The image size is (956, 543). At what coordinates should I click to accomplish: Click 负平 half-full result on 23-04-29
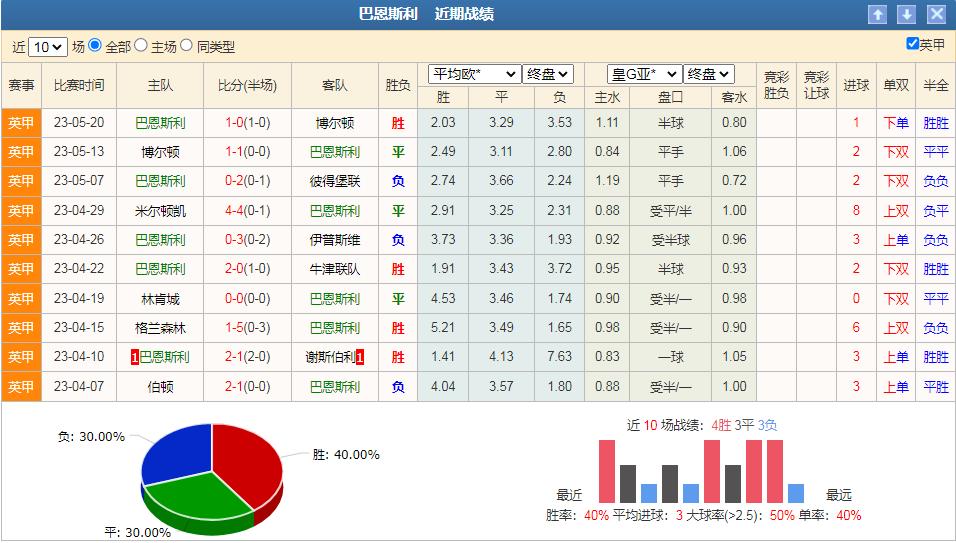(936, 211)
